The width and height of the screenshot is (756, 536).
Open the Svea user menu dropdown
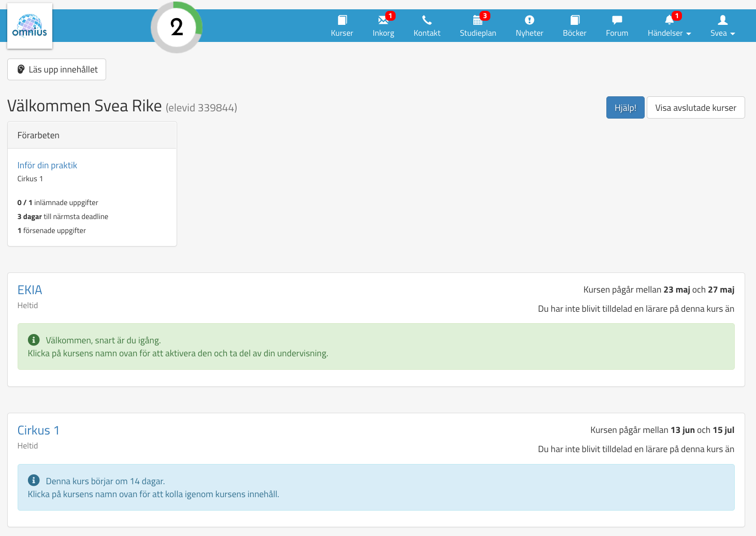click(722, 26)
